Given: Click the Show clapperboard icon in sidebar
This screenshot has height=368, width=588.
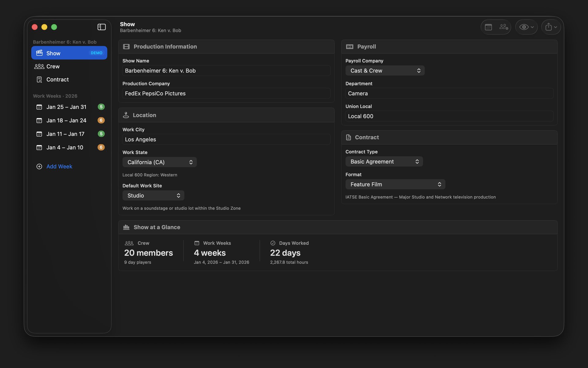Looking at the screenshot, I should coord(39,53).
